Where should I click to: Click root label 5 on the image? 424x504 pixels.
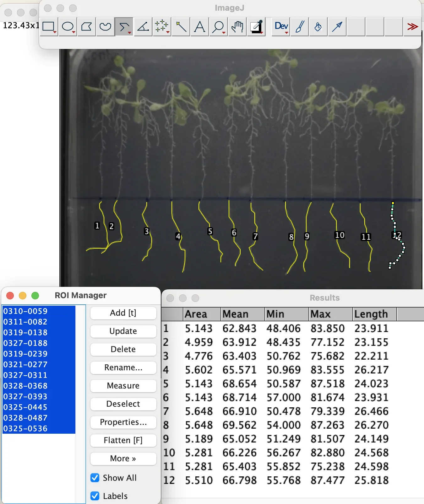pos(210,232)
